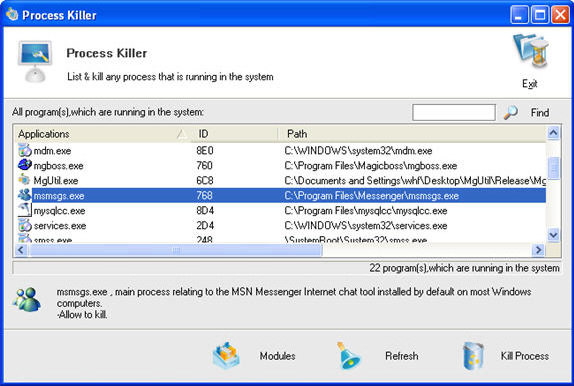Click the Process Killer monitor icon in header
The height and width of the screenshot is (386, 574).
pos(35,61)
